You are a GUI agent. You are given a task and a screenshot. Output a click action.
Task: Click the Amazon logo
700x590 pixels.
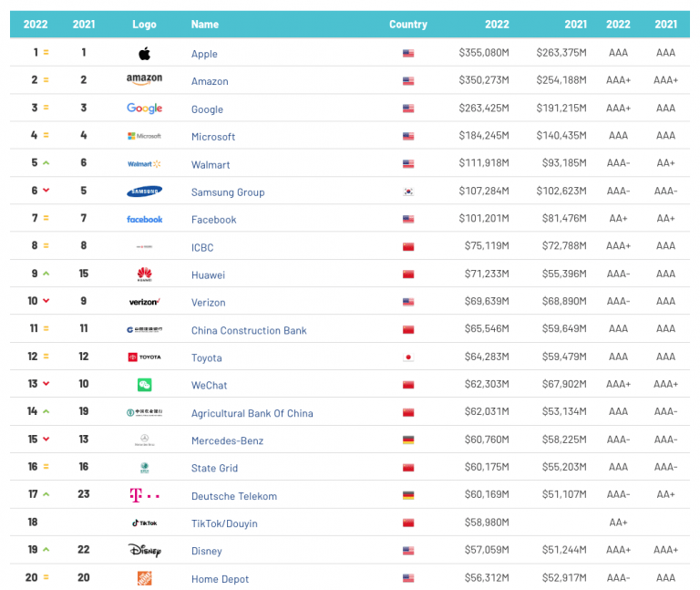[144, 79]
